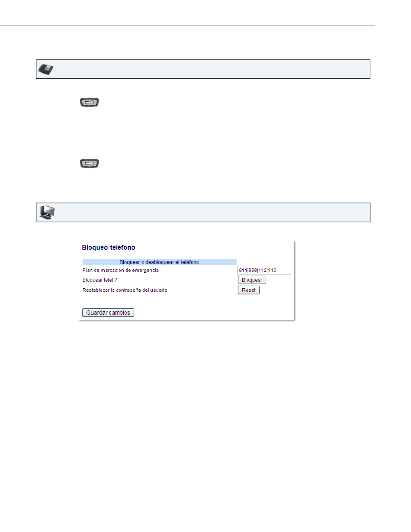Viewport: 411px width, 532px height.
Task: Click the Restablecer la contraseña del usuario label
Action: pyautogui.click(x=125, y=290)
